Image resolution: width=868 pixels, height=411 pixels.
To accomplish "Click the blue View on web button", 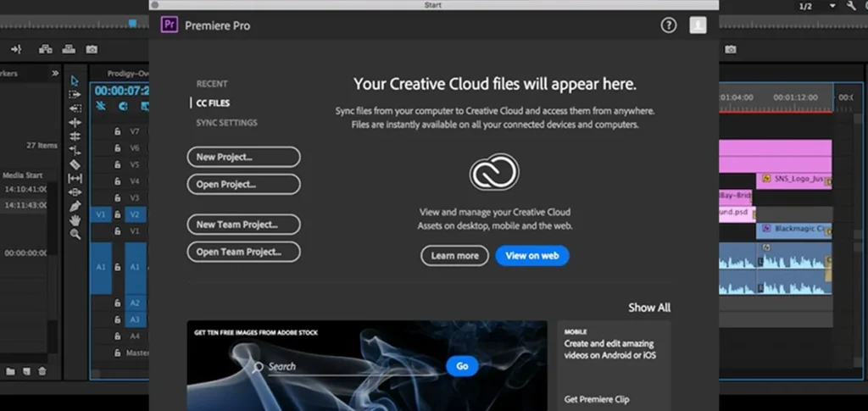I will point(532,256).
